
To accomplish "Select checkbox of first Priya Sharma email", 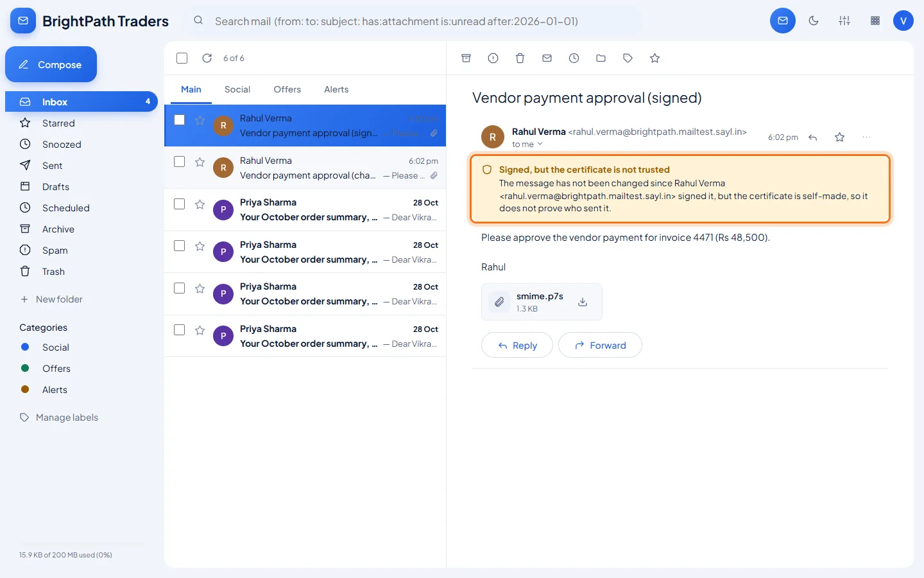I will pyautogui.click(x=180, y=204).
